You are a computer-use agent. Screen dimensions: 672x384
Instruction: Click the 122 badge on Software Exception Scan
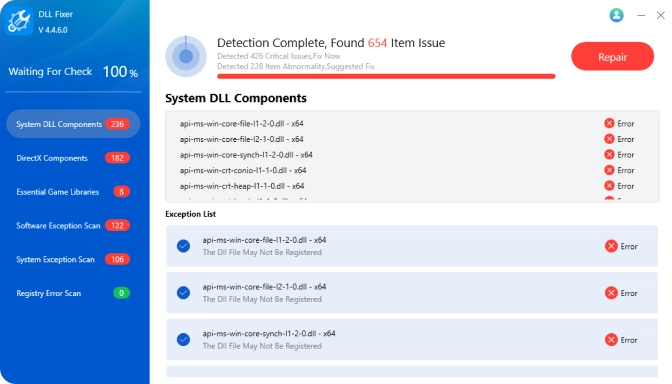(117, 225)
